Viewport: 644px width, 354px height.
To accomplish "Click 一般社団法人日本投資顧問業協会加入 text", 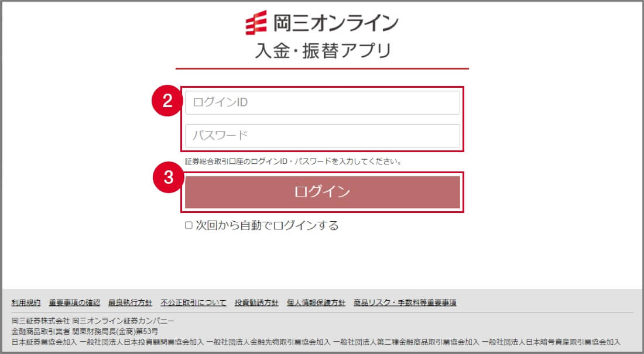I will coord(142,342).
